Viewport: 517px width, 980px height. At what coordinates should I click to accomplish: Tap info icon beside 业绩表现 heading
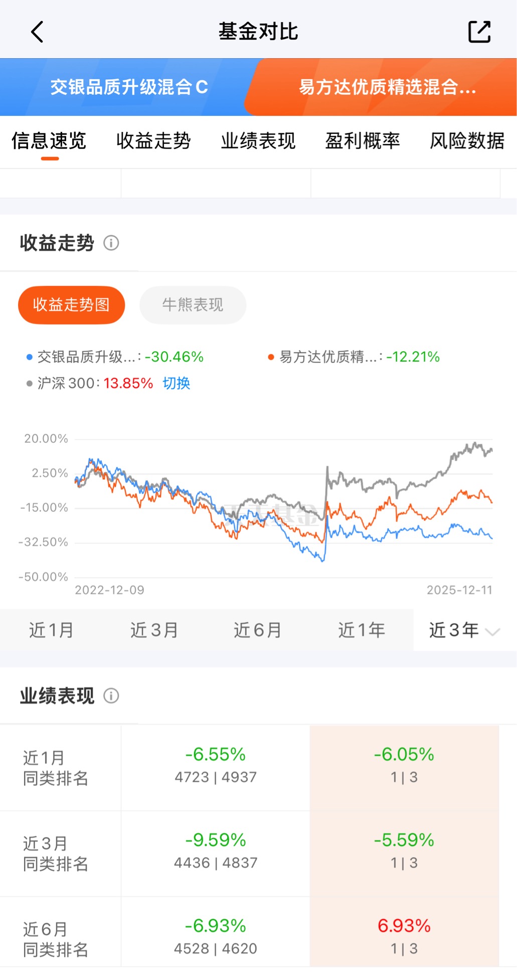click(111, 696)
